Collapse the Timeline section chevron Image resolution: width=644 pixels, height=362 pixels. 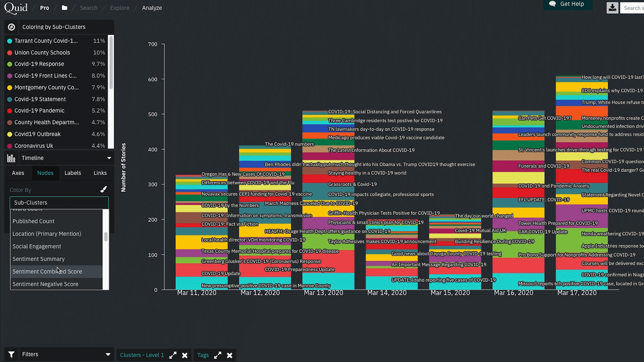(109, 158)
